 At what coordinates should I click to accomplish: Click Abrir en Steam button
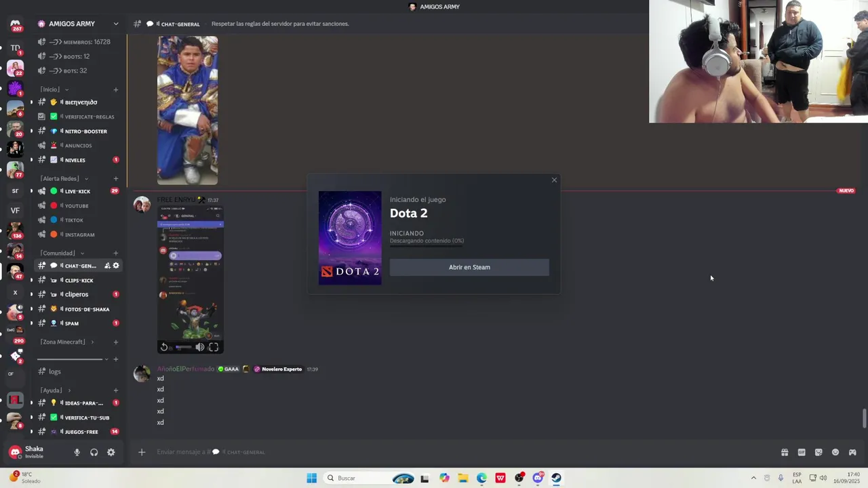point(469,267)
